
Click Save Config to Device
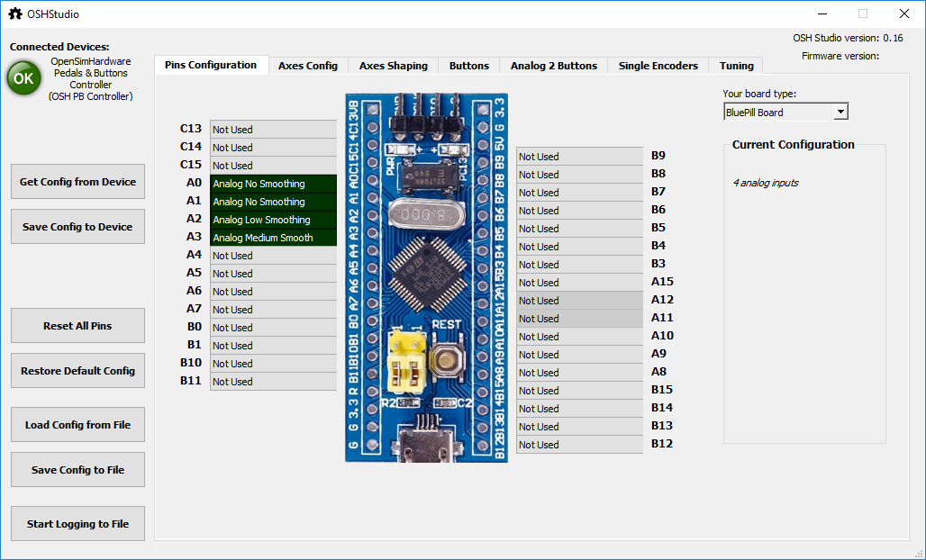77,227
